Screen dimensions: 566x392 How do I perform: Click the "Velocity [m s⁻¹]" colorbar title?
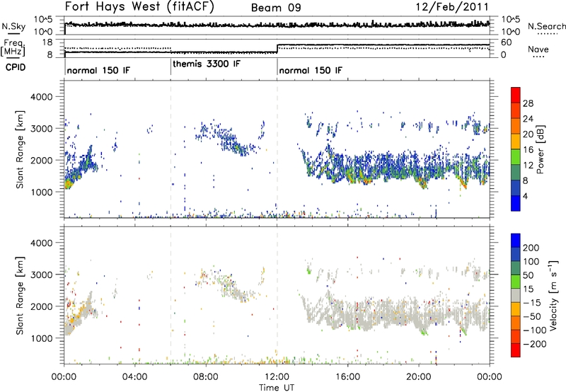[553, 295]
